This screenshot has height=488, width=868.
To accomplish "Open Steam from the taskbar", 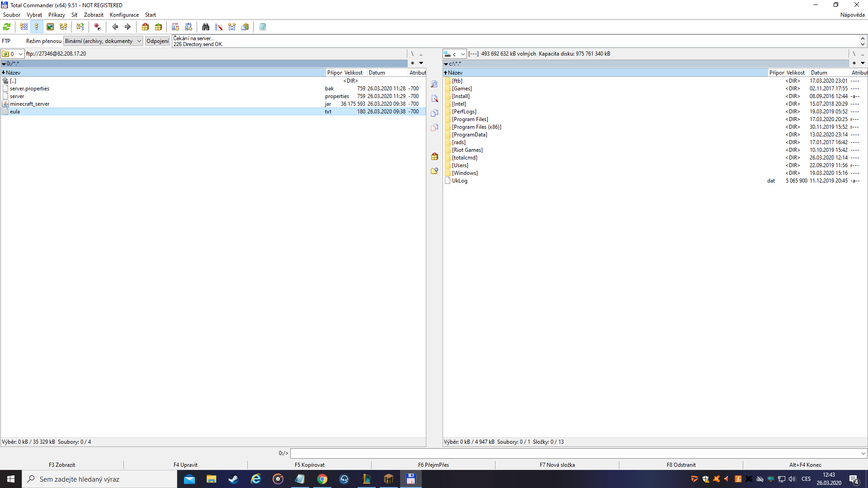I will [x=233, y=479].
